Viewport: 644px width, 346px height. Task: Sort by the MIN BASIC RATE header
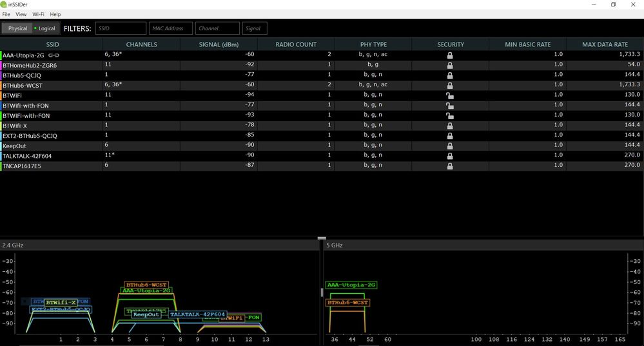click(528, 44)
